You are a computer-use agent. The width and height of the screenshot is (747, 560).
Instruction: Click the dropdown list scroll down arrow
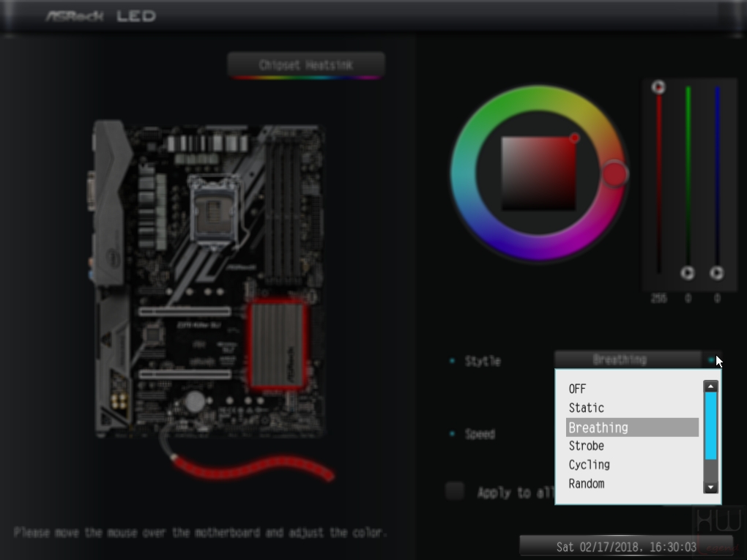pyautogui.click(x=711, y=487)
